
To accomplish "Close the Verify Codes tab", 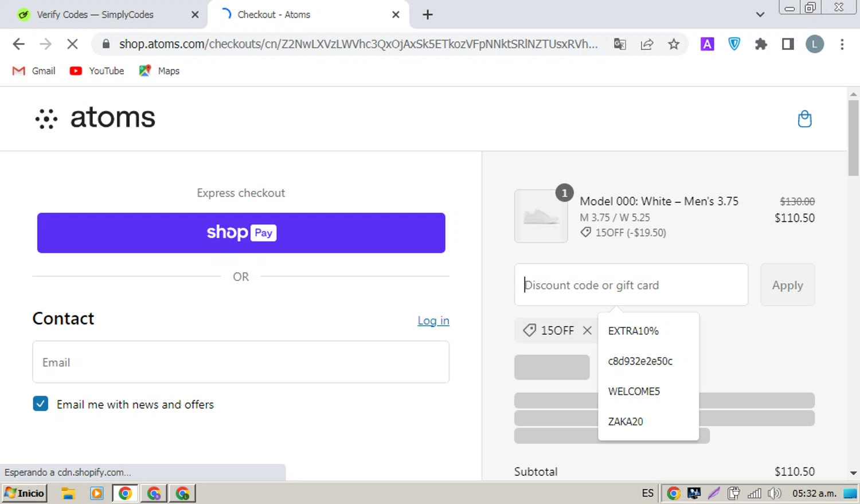I will [x=195, y=15].
